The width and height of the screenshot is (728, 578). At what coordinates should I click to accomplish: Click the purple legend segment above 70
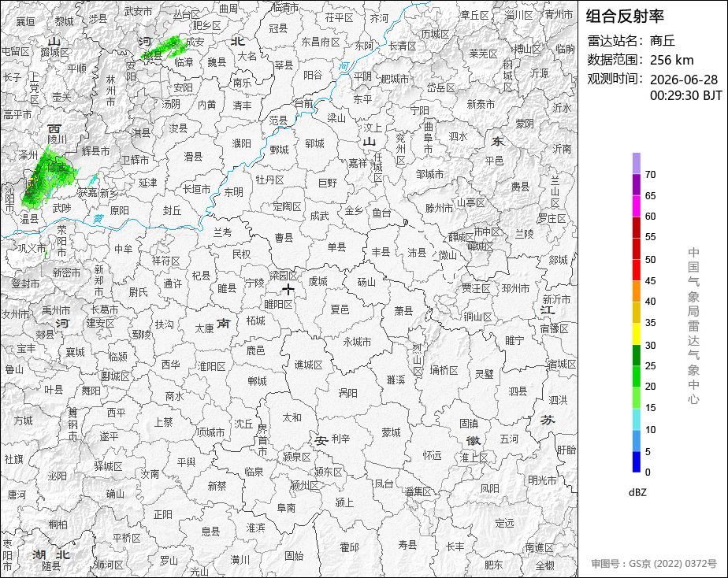coord(637,163)
